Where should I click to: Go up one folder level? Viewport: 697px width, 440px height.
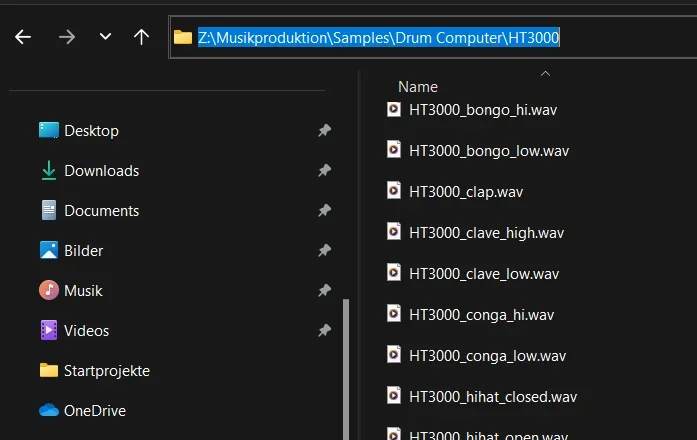141,37
